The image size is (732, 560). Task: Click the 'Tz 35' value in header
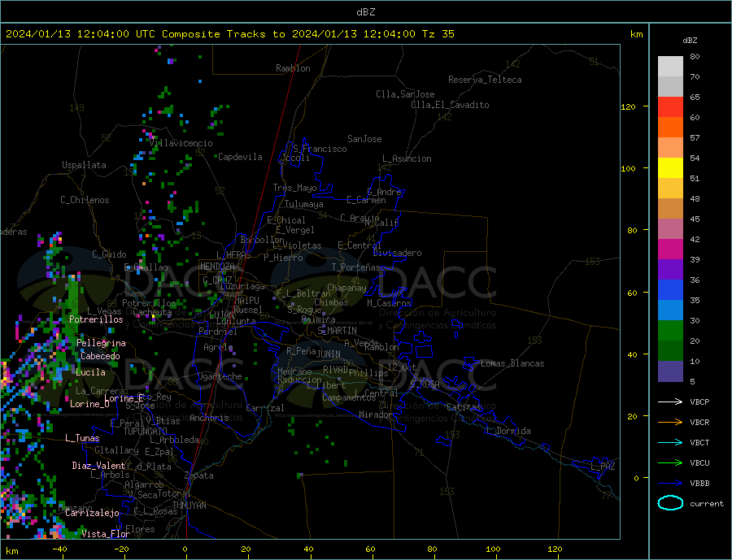click(438, 33)
